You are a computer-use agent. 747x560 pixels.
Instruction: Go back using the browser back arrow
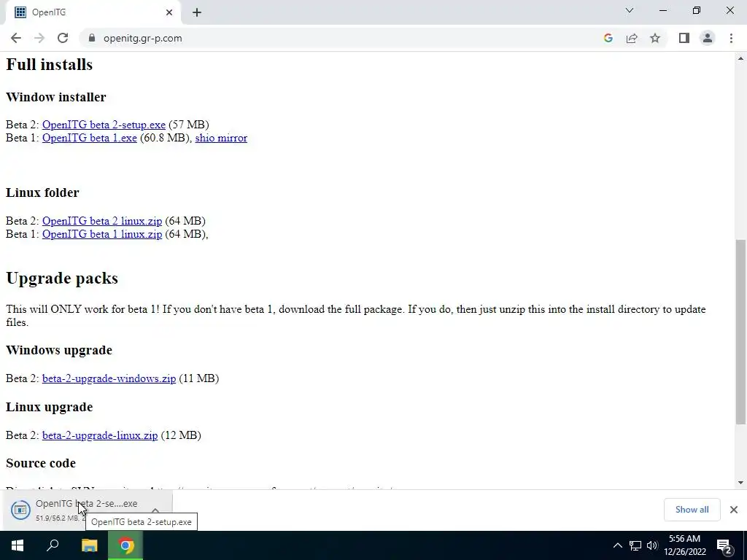pyautogui.click(x=16, y=38)
